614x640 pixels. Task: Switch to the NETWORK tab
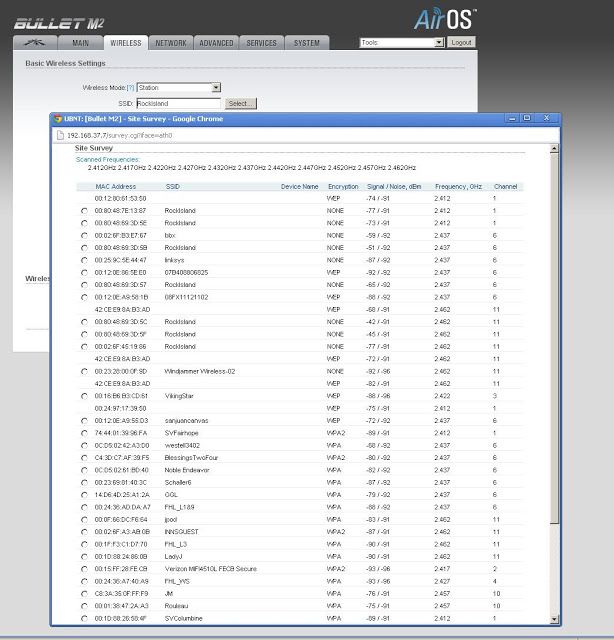tap(171, 43)
